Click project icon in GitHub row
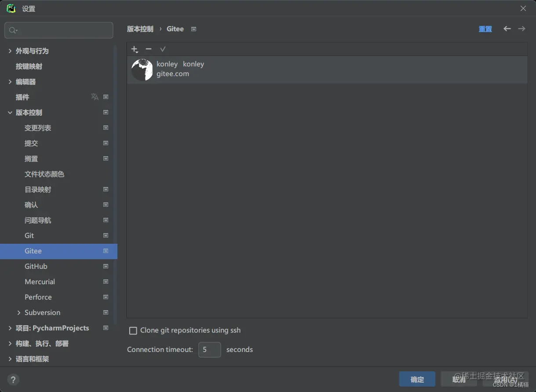Image resolution: width=536 pixels, height=392 pixels. (x=106, y=266)
